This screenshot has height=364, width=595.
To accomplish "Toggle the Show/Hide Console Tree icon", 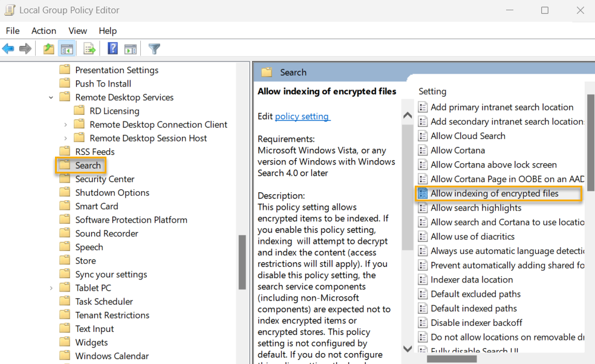I will [x=67, y=49].
